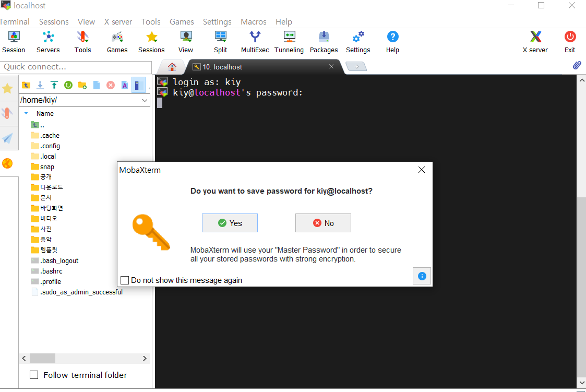
Task: Download selected files in SFTP toolbar
Action: point(40,85)
